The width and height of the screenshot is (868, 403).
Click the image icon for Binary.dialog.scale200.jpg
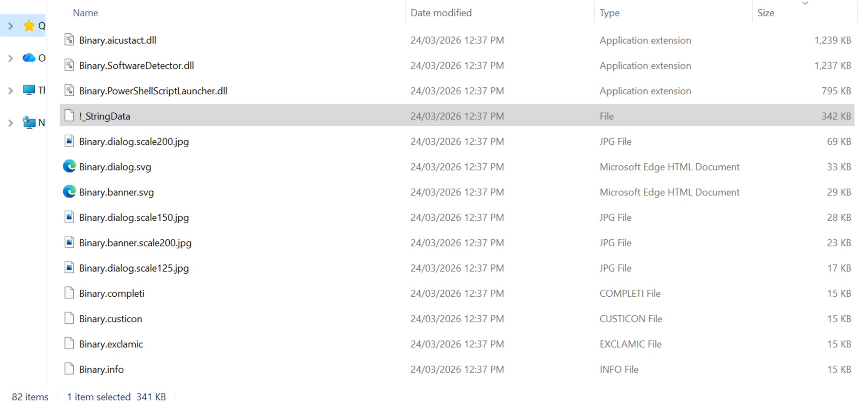[69, 141]
